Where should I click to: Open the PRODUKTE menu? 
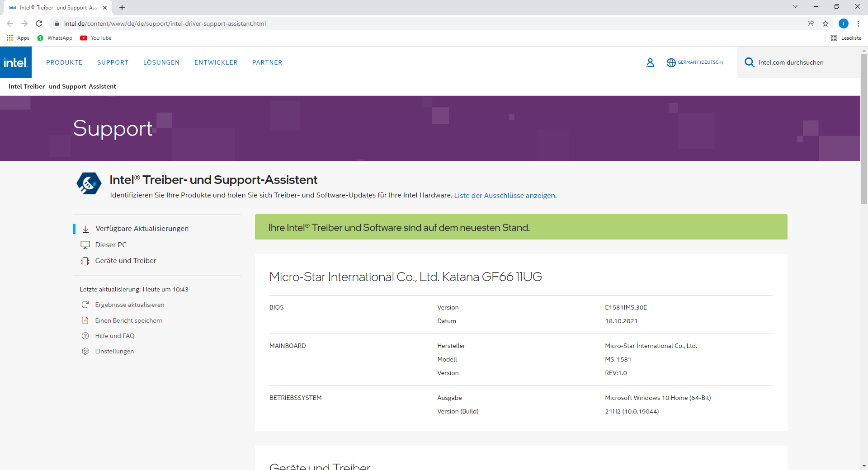coord(64,62)
